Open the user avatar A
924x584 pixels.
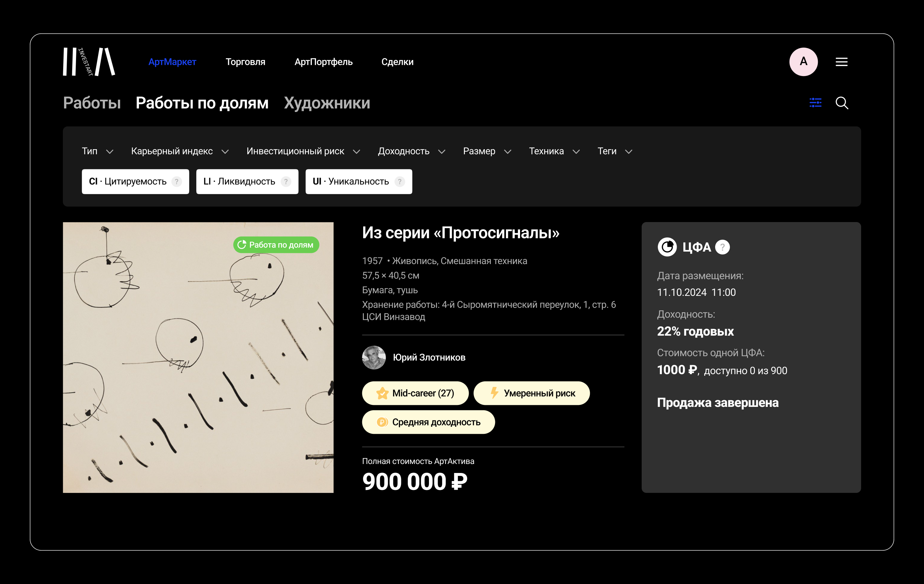coord(803,62)
